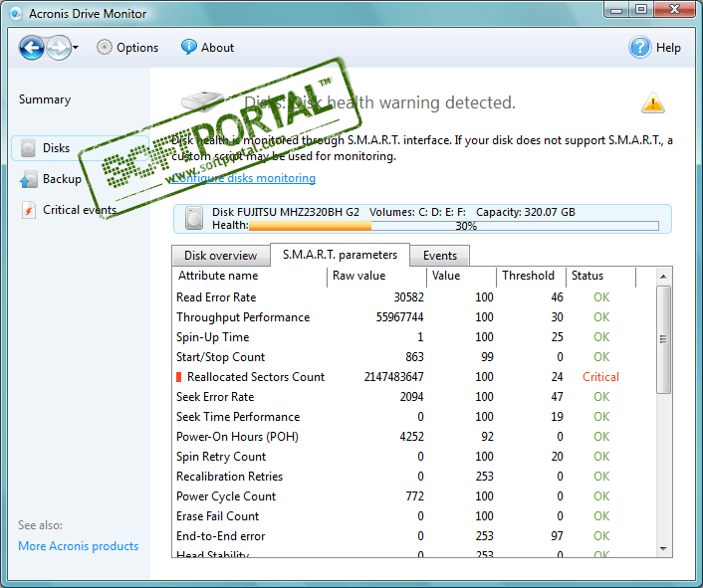The width and height of the screenshot is (703, 588).
Task: Select the Power-On Hours (POH) row
Action: point(414,437)
